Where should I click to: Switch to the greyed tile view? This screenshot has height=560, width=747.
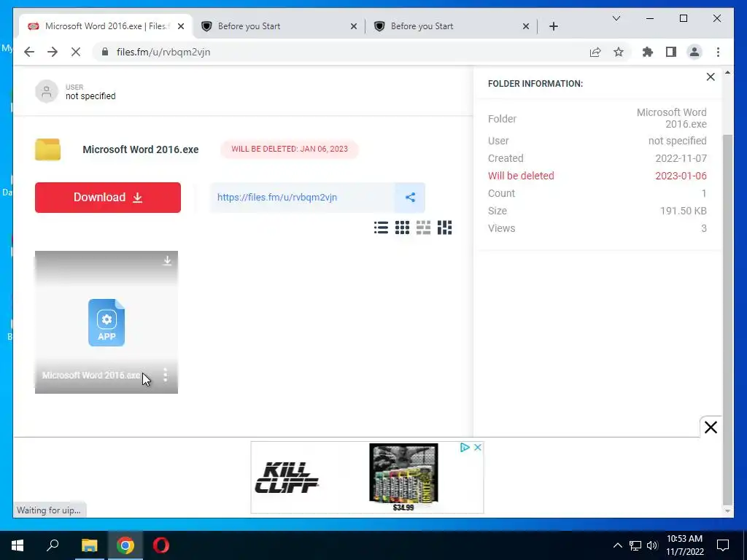click(423, 227)
